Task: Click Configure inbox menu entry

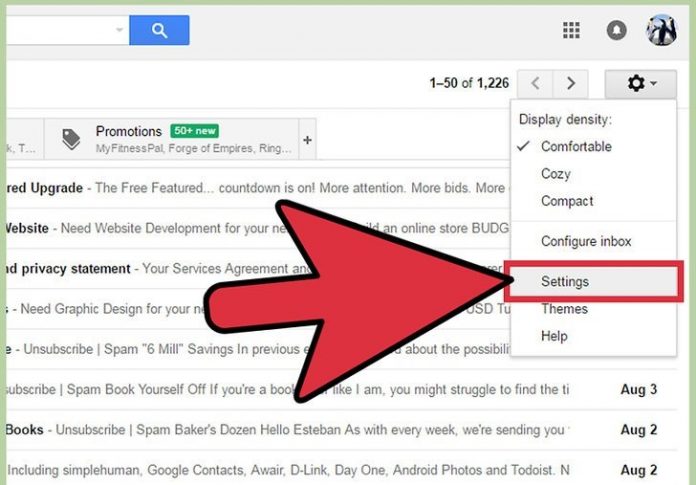Action: coord(586,241)
